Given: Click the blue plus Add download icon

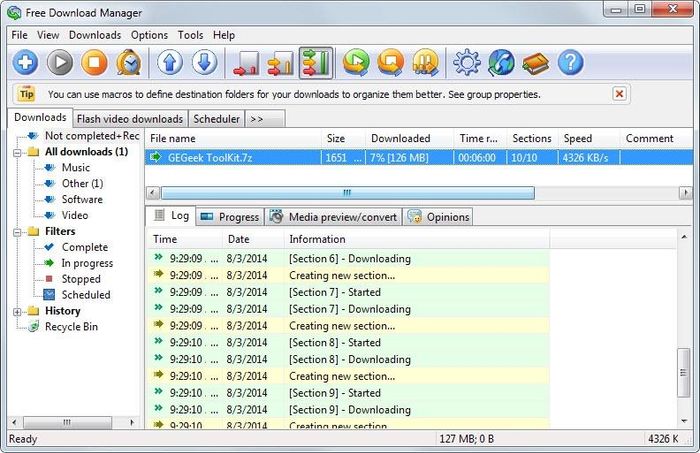Looking at the screenshot, I should 26,63.
